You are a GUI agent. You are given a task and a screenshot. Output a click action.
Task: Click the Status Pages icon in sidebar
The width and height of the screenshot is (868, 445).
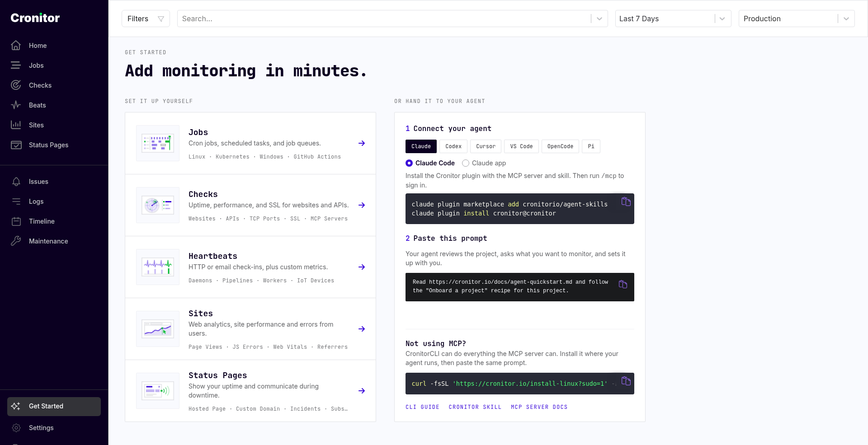point(16,145)
